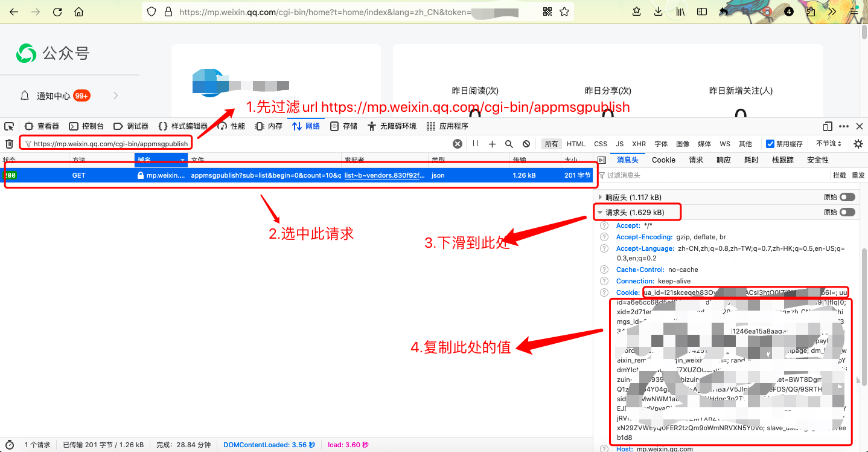Sort by the 域名 column header
The image size is (868, 452).
click(161, 160)
